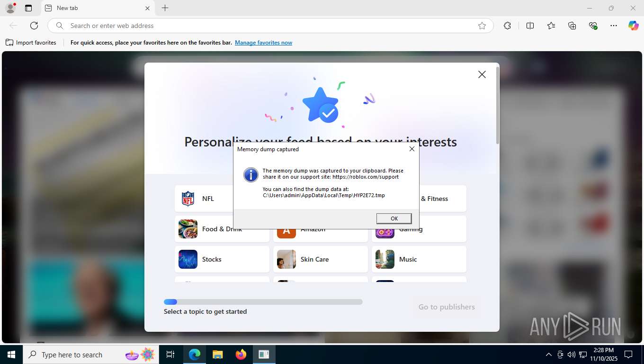Click OK in Memory dump captured dialog

pyautogui.click(x=394, y=218)
